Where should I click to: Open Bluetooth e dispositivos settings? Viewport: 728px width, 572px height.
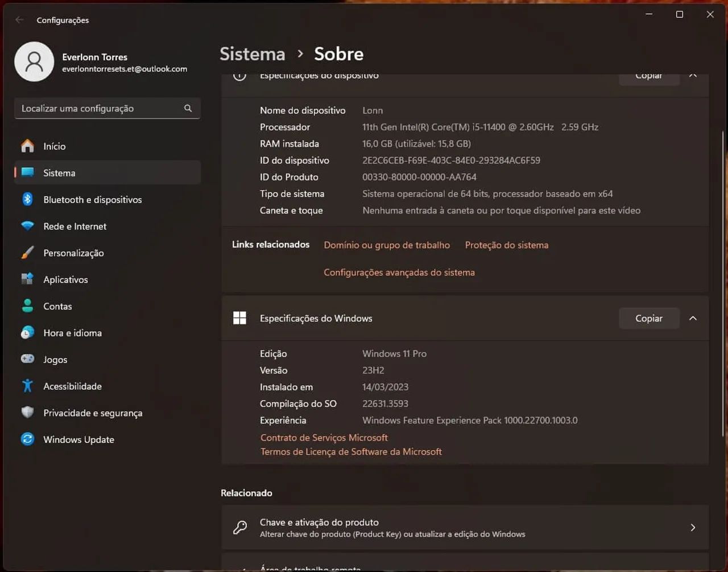[x=107, y=199]
